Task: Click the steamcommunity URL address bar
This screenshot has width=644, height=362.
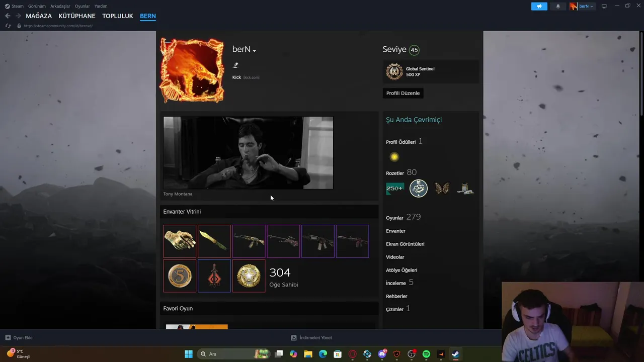Action: pyautogui.click(x=58, y=26)
